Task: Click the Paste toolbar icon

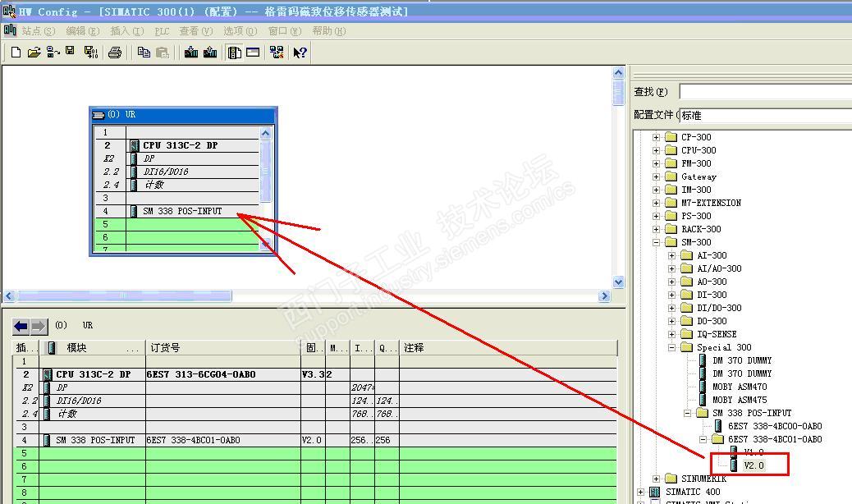Action: [162, 53]
